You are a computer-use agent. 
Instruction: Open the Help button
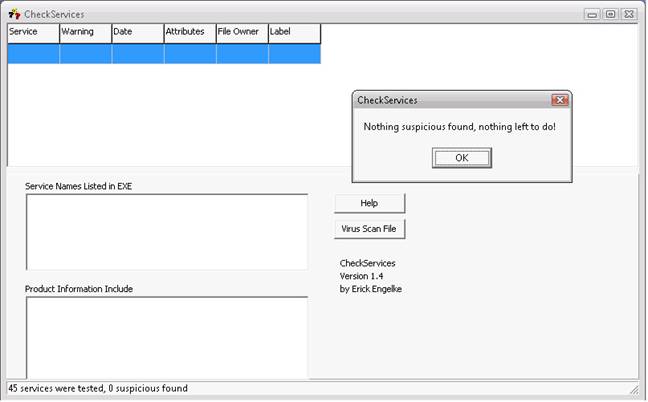point(369,203)
